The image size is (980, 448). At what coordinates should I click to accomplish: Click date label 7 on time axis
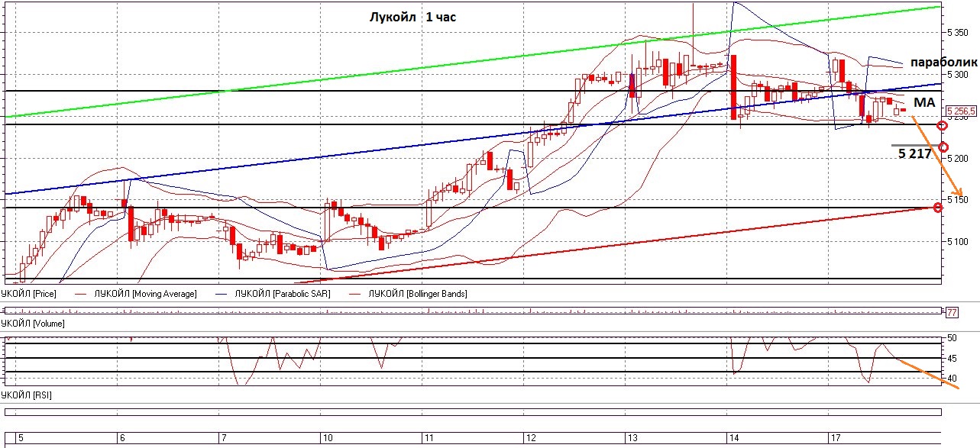point(224,438)
